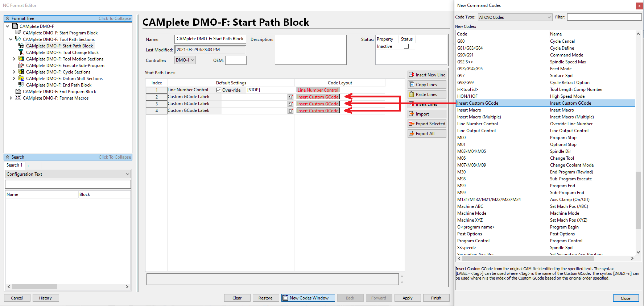Click the End Program Block tree icon

tap(18, 91)
